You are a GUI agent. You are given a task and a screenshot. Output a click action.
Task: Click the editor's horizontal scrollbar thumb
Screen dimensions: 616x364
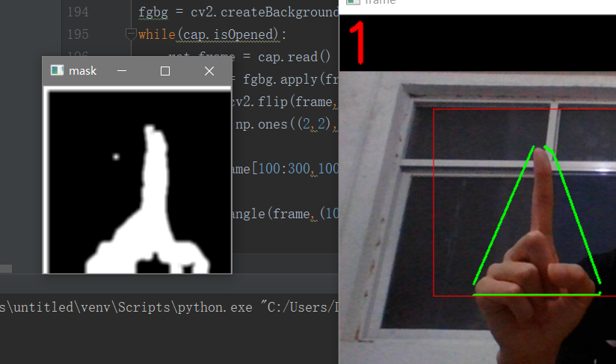(x=6, y=268)
